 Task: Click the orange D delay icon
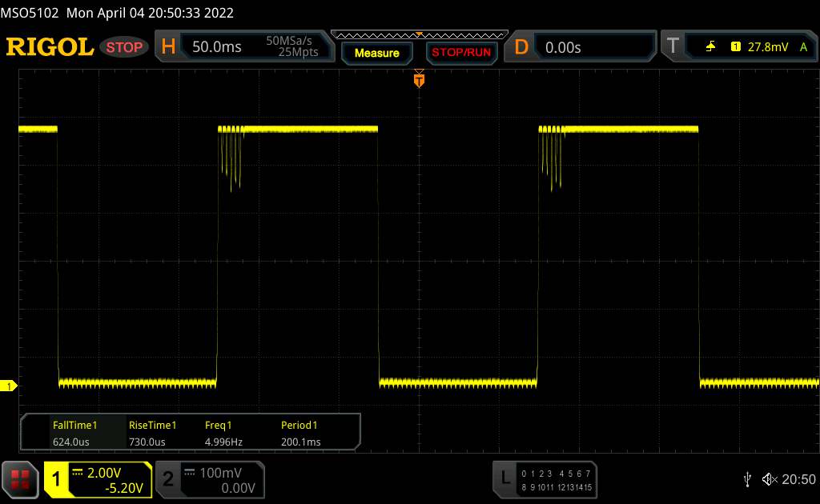tap(521, 47)
